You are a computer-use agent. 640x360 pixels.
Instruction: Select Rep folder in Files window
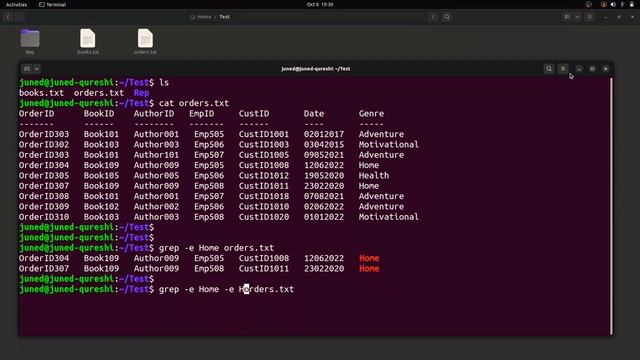click(30, 42)
